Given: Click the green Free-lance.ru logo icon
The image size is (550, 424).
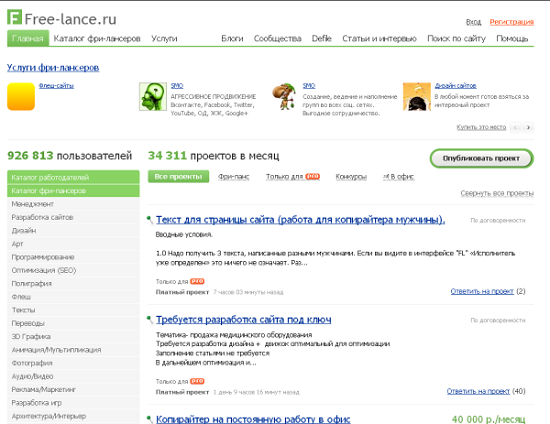Looking at the screenshot, I should 14,17.
